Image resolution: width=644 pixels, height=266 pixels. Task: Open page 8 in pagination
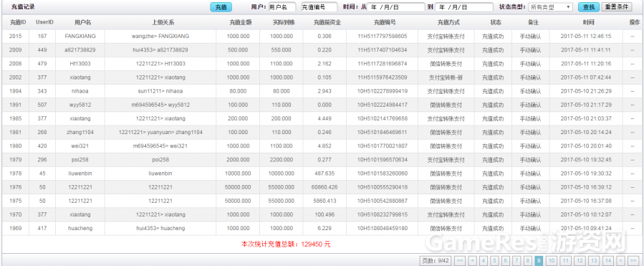click(528, 260)
